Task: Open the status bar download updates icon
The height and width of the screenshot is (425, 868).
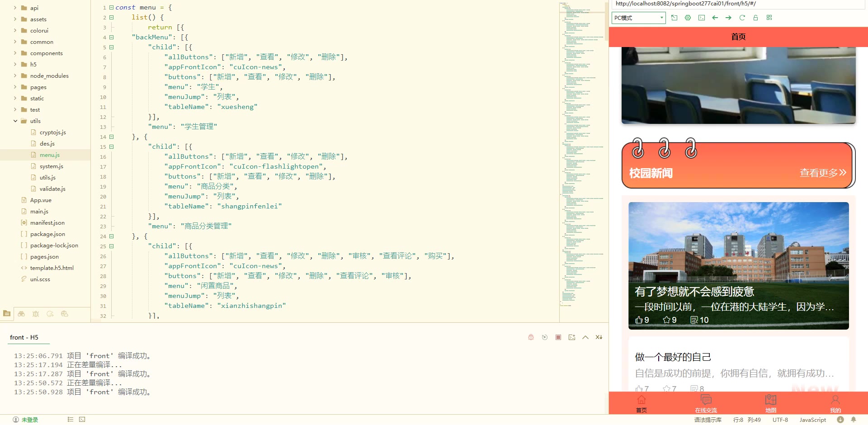Action: click(840, 420)
